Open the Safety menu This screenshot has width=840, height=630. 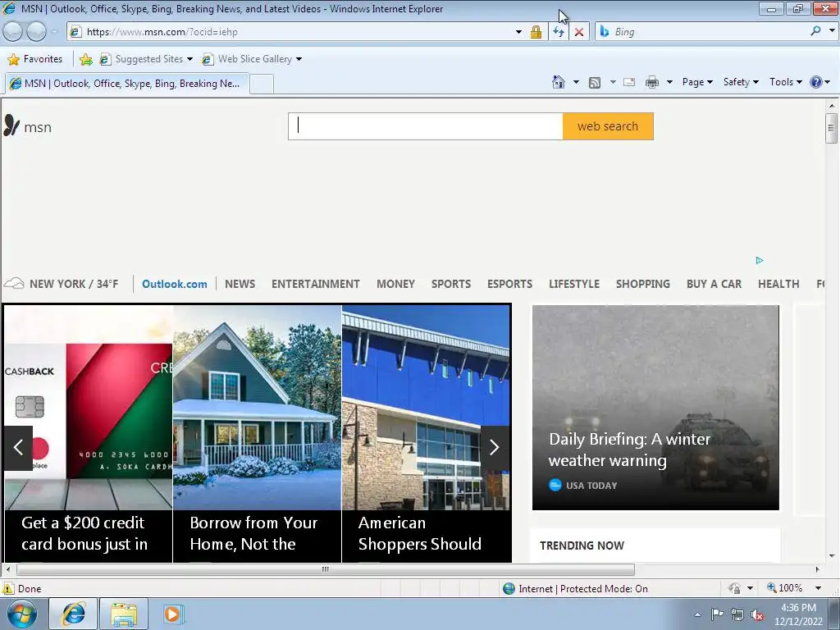click(741, 82)
